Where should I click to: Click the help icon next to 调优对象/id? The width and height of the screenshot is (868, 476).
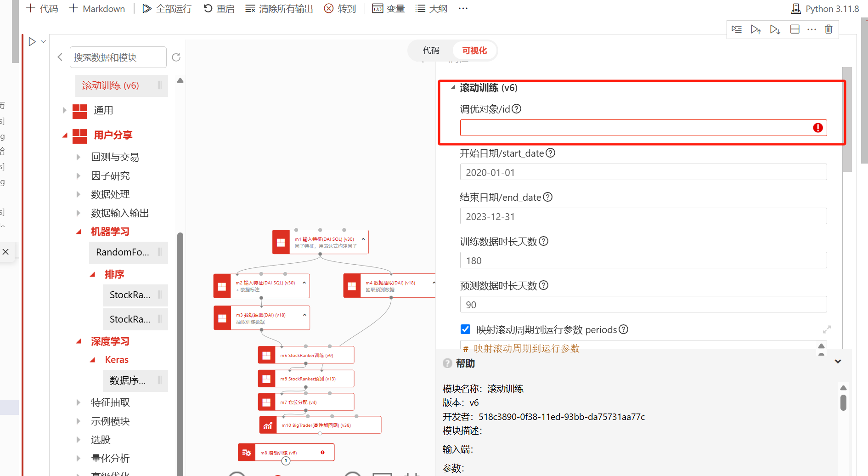tap(517, 109)
